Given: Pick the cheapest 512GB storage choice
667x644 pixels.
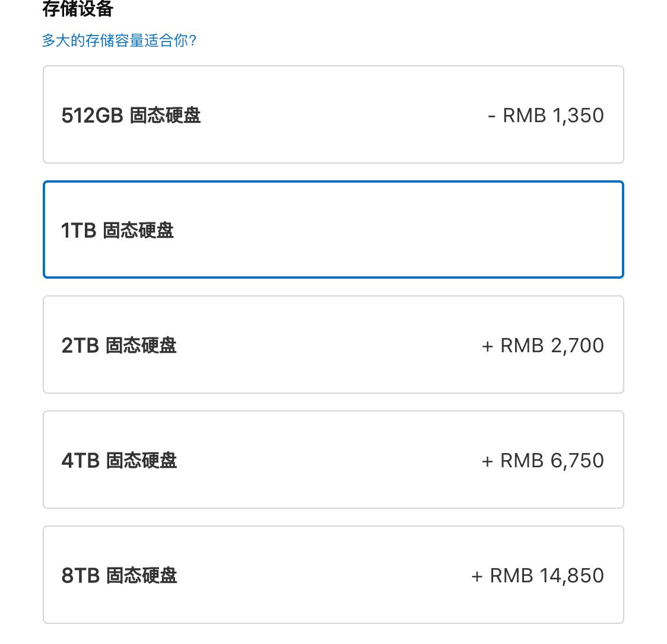Looking at the screenshot, I should tap(333, 114).
